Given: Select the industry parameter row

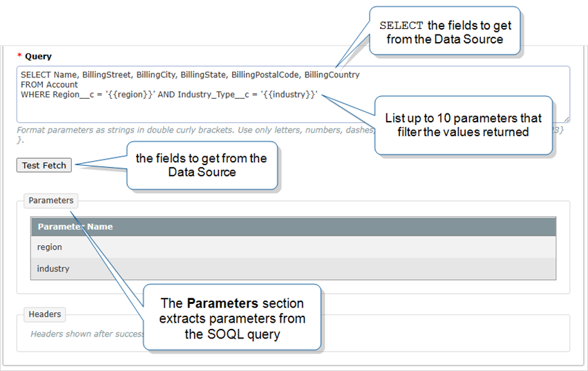Looking at the screenshot, I should 293,269.
